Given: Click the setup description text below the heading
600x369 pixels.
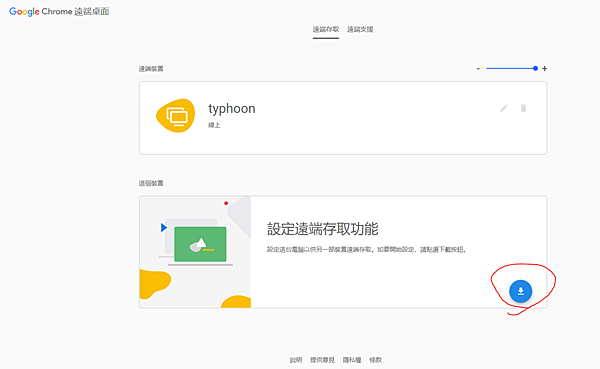Looking at the screenshot, I should tap(366, 250).
